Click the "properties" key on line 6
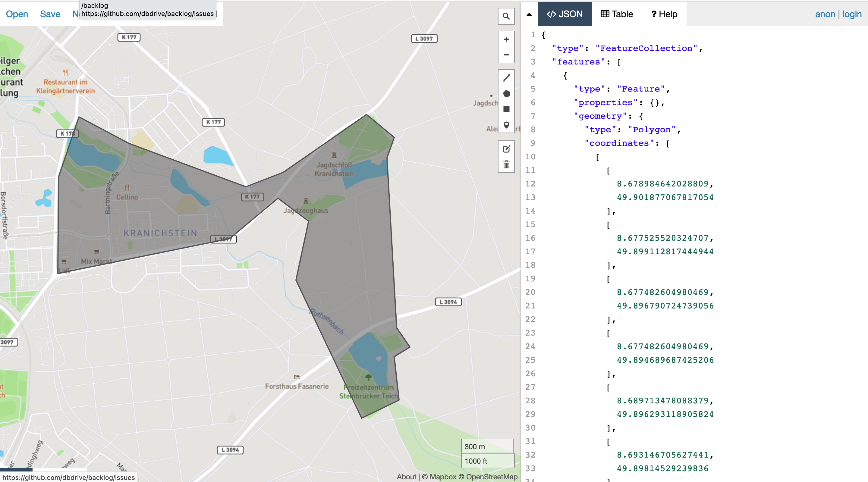 605,102
